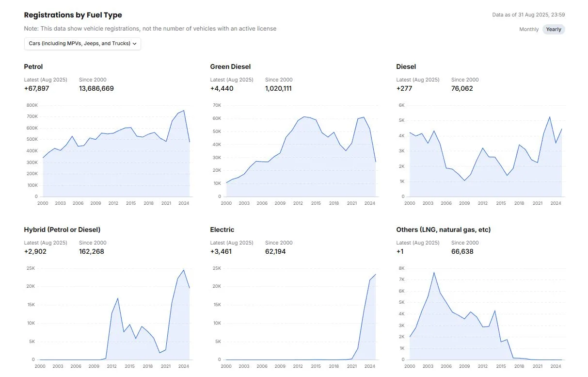This screenshot has width=588, height=377.
Task: Click the Green Diesel total 1,020,111
Action: pos(278,89)
